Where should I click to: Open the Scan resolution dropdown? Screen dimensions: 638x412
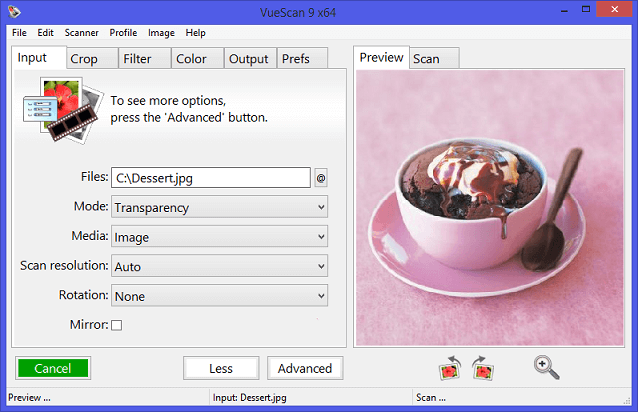click(x=219, y=267)
